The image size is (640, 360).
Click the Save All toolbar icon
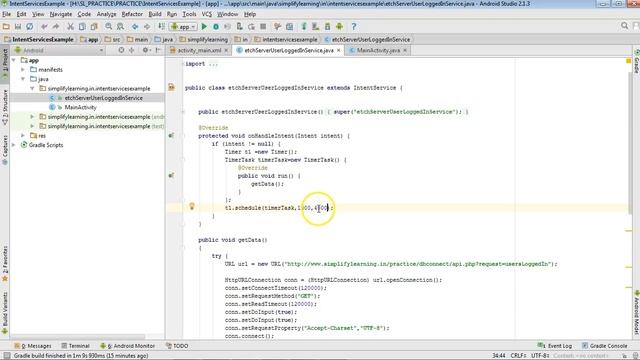18,27
